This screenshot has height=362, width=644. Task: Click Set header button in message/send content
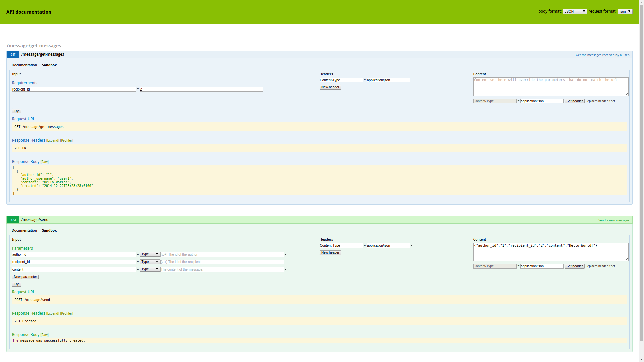574,266
